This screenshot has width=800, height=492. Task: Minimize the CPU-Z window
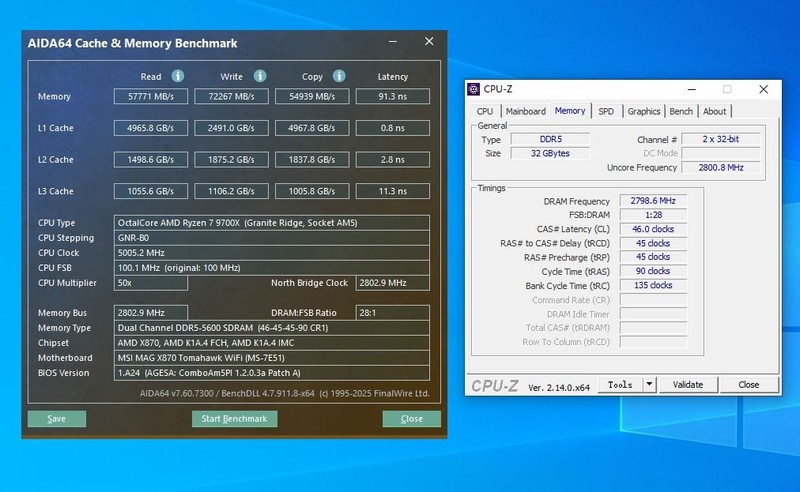[692, 89]
